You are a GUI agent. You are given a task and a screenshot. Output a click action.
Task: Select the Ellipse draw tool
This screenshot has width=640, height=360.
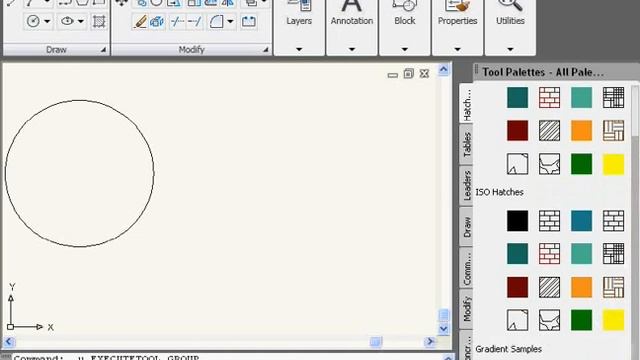click(67, 21)
